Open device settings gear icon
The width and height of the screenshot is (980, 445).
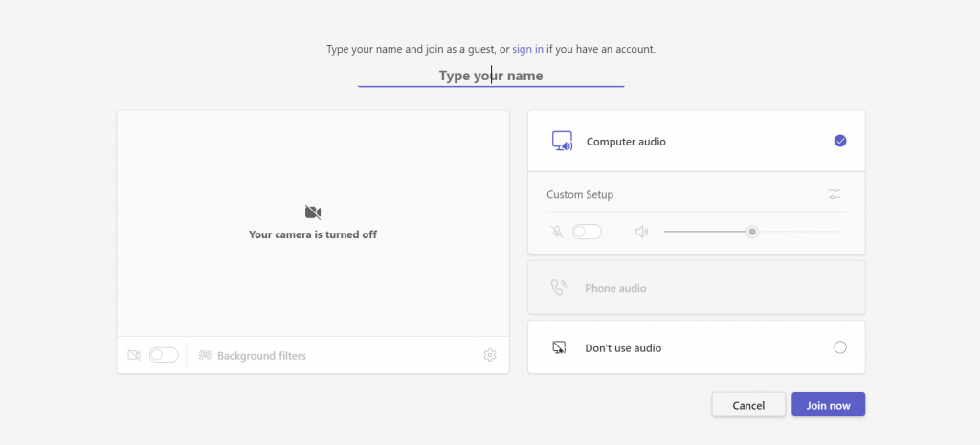click(490, 355)
